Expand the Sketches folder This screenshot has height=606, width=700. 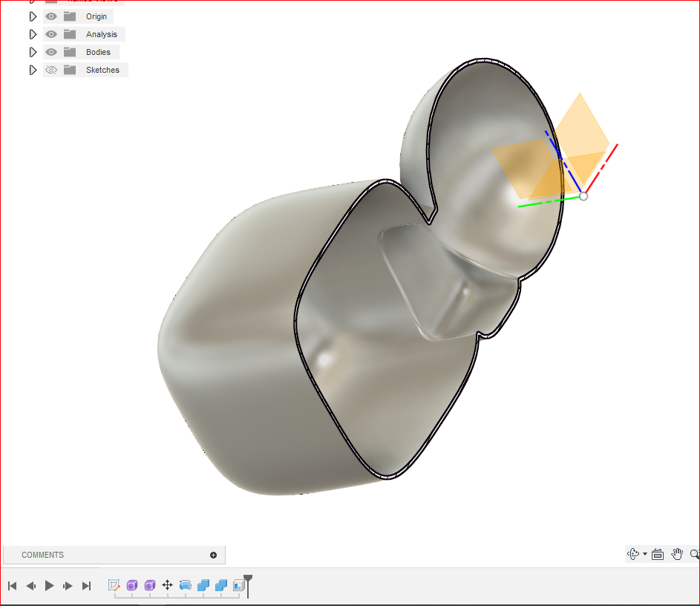pyautogui.click(x=33, y=70)
